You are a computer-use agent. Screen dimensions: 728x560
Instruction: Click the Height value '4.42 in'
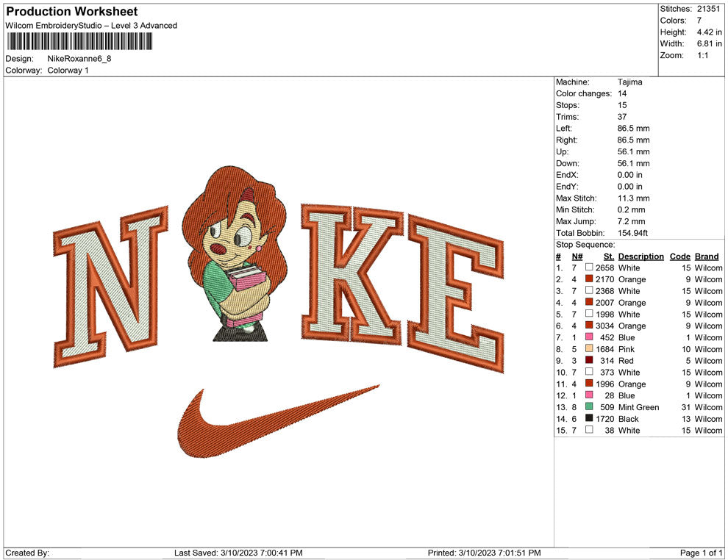[x=710, y=32]
